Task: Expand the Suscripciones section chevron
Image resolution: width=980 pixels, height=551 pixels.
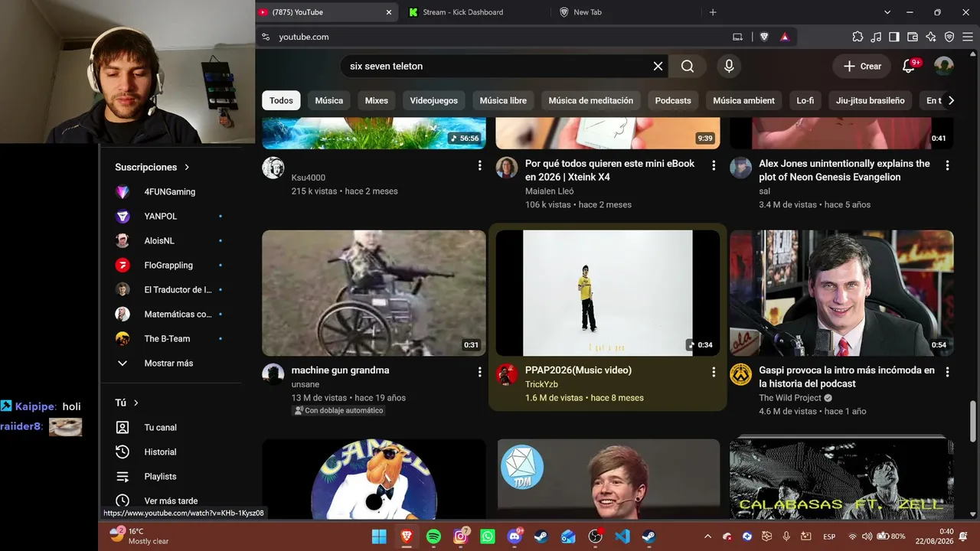Action: tap(187, 167)
